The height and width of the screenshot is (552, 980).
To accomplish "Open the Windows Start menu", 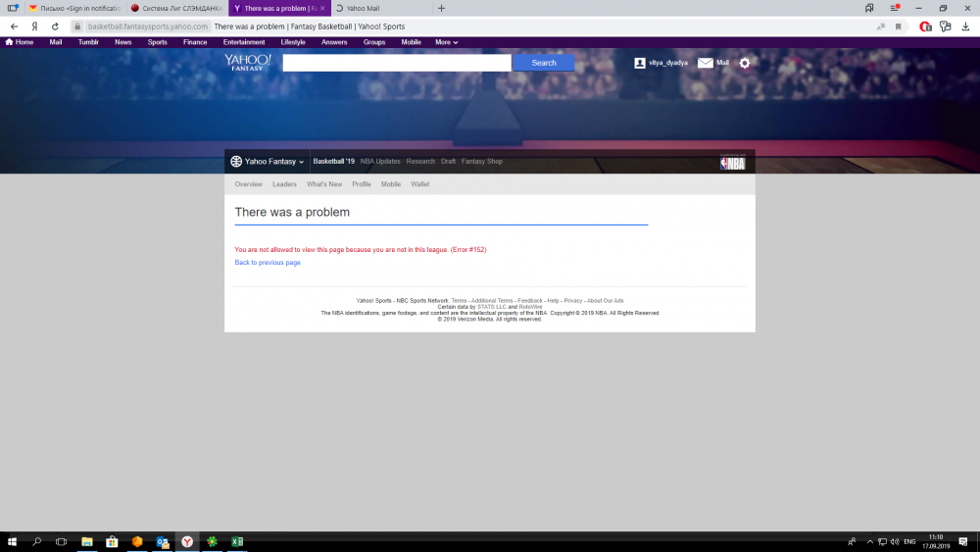I will coord(12,541).
